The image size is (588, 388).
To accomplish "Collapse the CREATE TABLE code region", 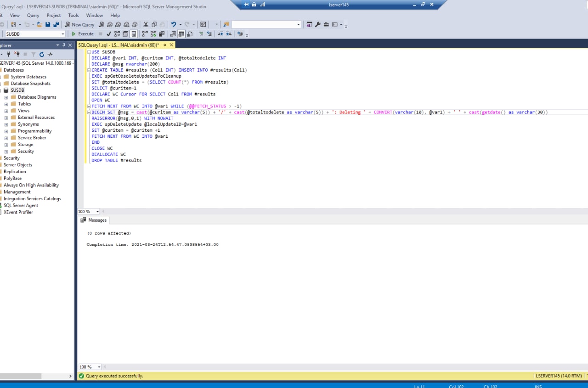I will [89, 70].
